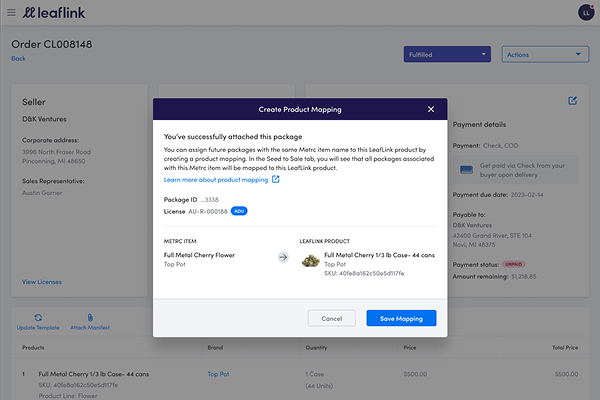Click the 42400 Grand River payable address
Screen dimensions: 600x400
(492, 235)
